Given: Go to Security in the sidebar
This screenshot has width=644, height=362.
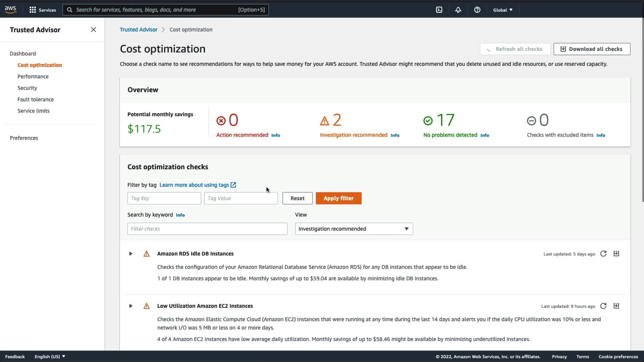Looking at the screenshot, I should pyautogui.click(x=27, y=88).
